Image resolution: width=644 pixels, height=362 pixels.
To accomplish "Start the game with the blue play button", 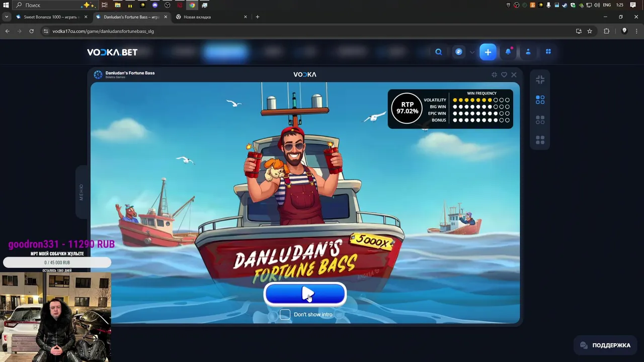I will (x=305, y=294).
